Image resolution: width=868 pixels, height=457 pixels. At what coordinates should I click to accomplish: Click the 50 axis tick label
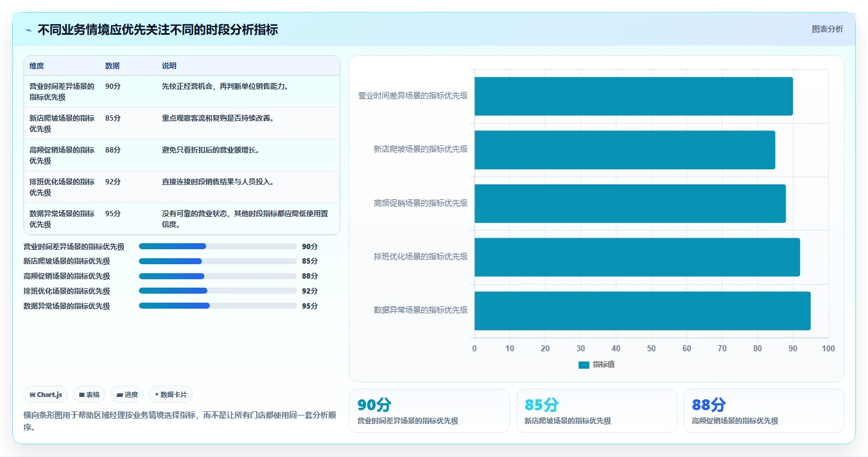tap(652, 348)
